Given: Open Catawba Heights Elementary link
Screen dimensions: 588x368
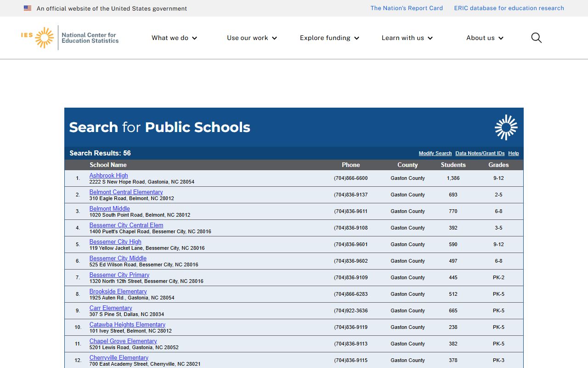Looking at the screenshot, I should [x=127, y=324].
